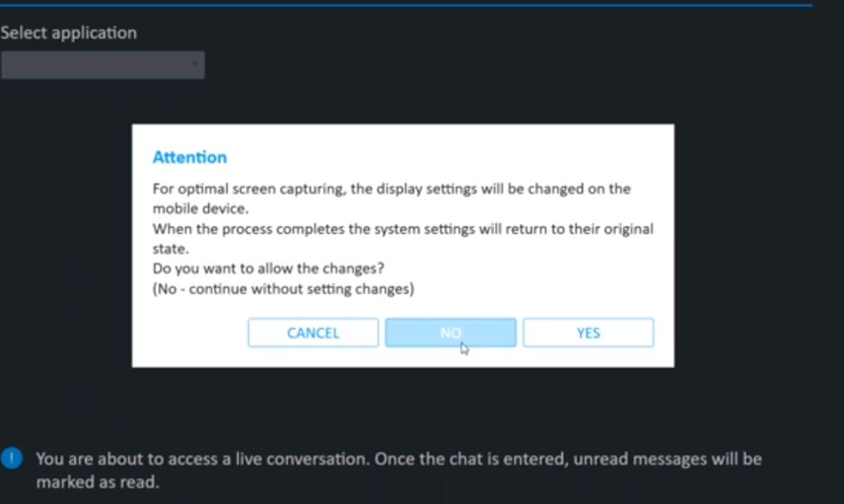Click the 'For optimal screen capturing' text line
This screenshot has height=504, width=844.
(391, 189)
